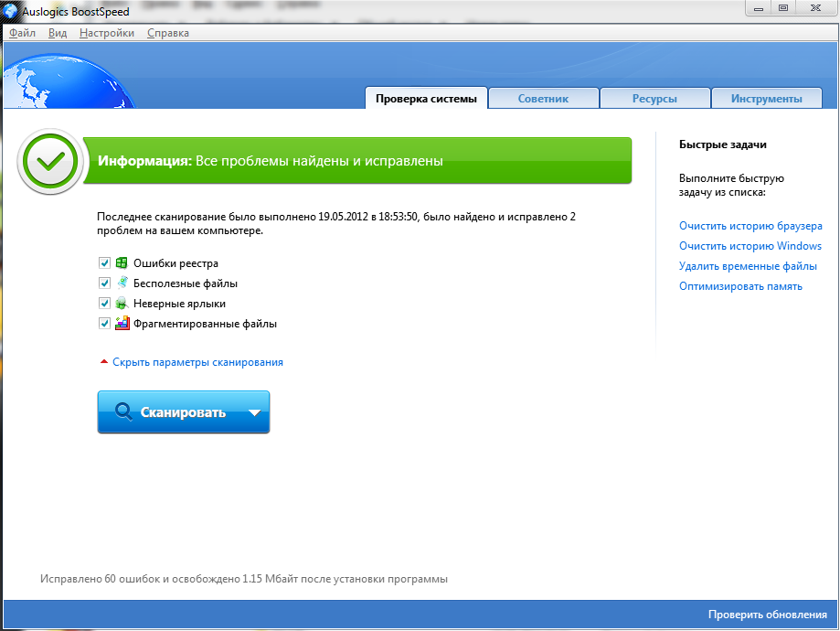Click the Ошибки реестра label
This screenshot has width=840, height=631.
(175, 263)
